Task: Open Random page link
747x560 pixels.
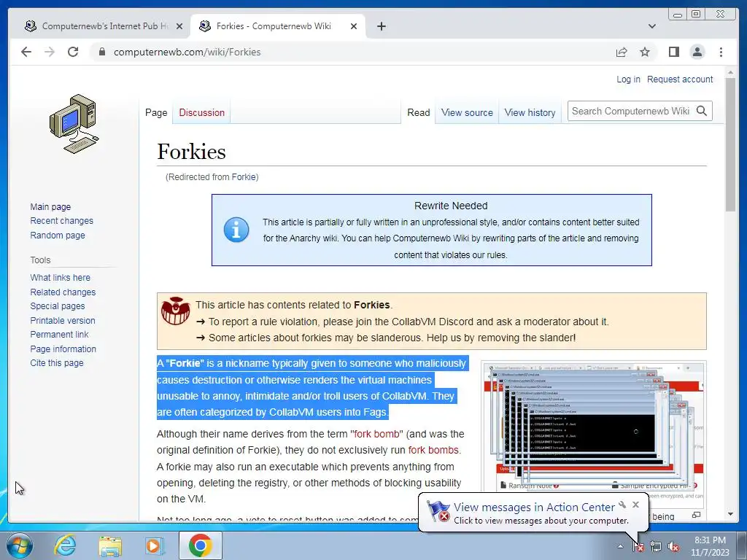Action: (x=58, y=236)
